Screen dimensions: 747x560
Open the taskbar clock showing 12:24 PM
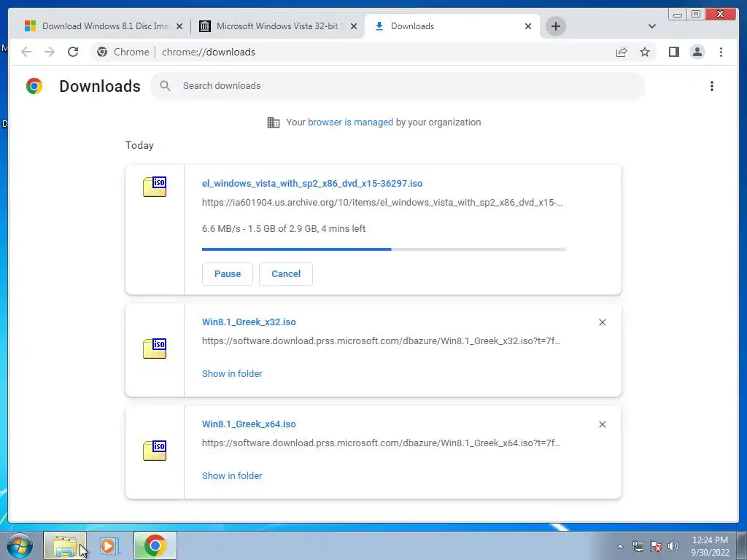pos(710,546)
